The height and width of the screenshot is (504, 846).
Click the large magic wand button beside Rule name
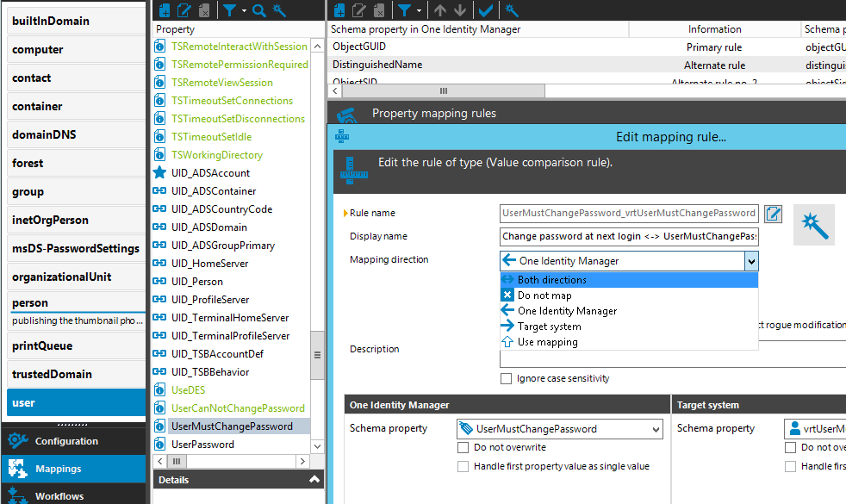814,224
